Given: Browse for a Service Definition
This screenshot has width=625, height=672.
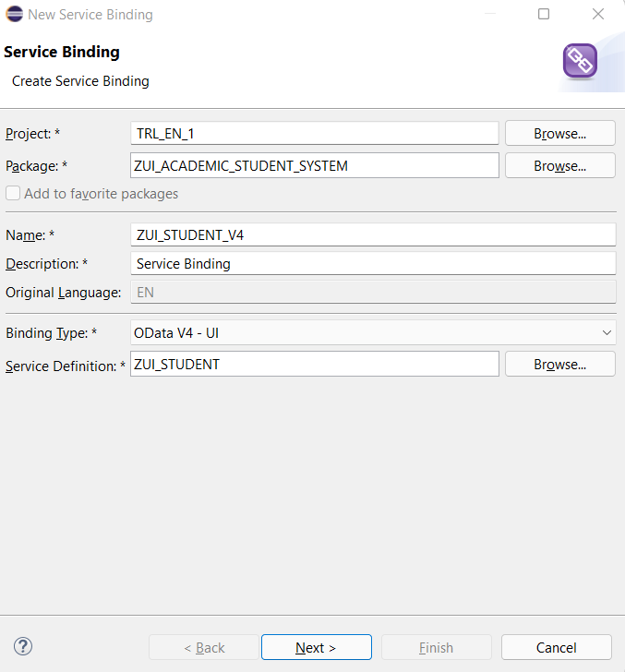Looking at the screenshot, I should pyautogui.click(x=559, y=365).
